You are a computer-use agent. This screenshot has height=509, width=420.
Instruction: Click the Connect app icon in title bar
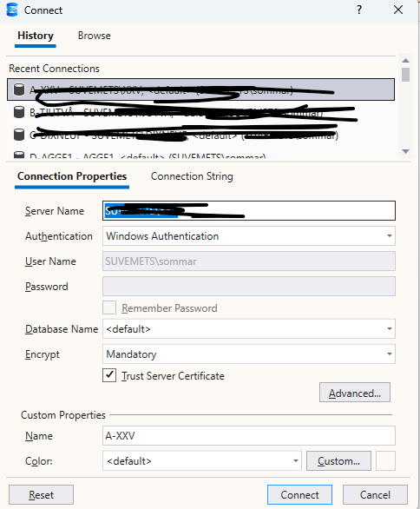12,10
